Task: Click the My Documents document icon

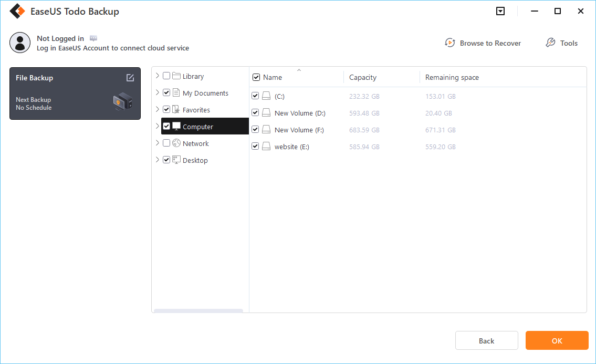Action: 176,92
